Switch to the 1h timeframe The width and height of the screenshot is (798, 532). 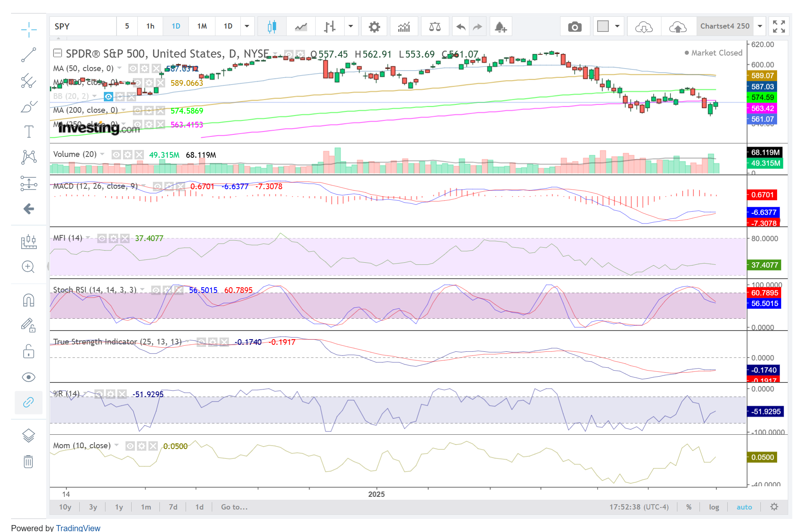(x=150, y=27)
